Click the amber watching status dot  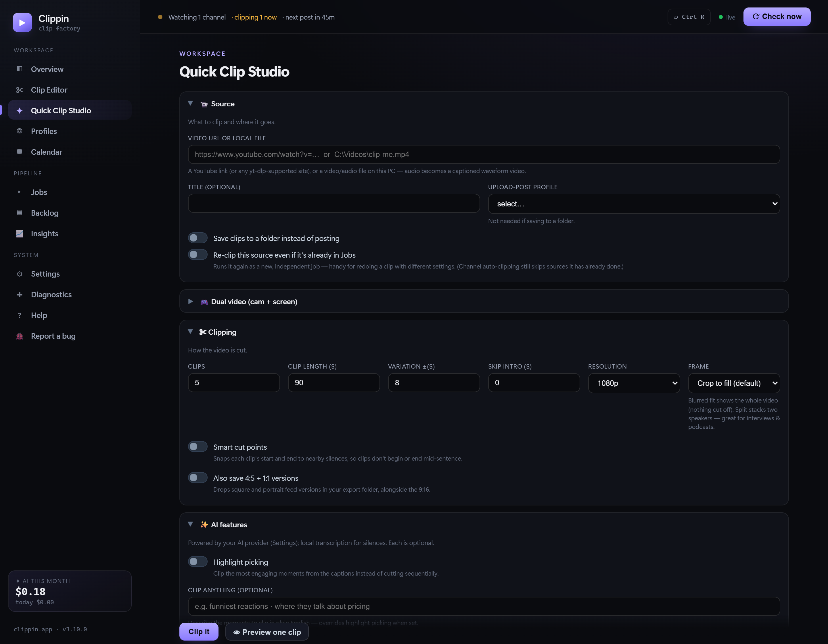pyautogui.click(x=160, y=17)
